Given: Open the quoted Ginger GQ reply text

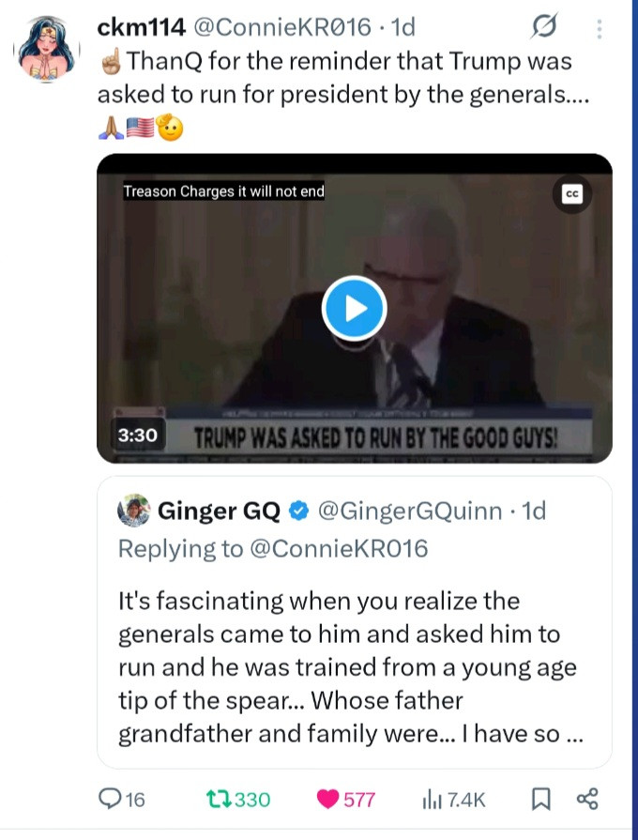Looking at the screenshot, I should click(346, 666).
